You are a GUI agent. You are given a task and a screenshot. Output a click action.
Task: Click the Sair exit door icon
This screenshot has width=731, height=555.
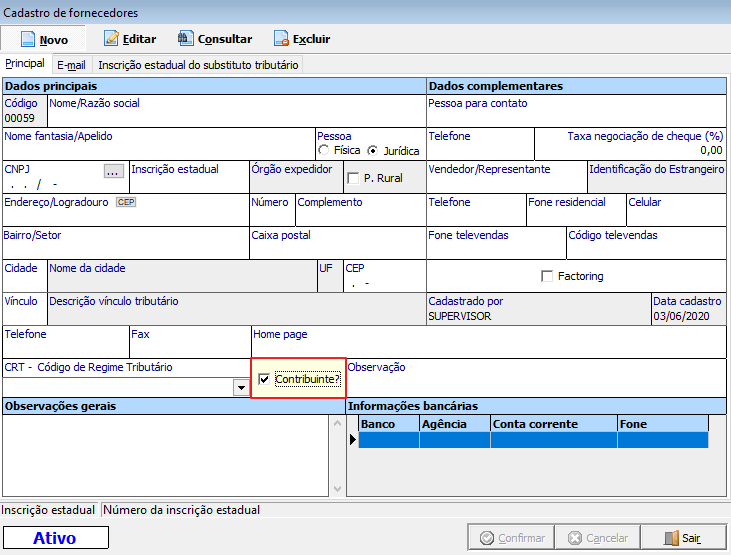tap(673, 537)
